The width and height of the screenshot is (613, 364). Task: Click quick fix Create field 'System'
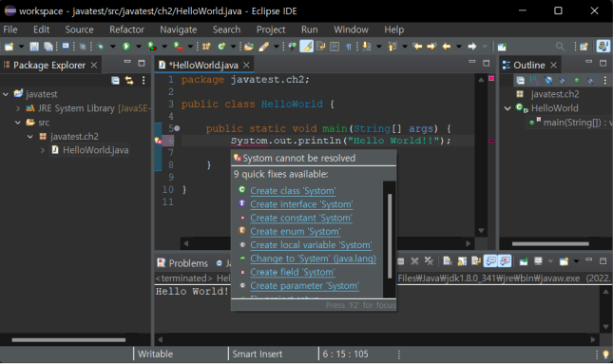(293, 272)
